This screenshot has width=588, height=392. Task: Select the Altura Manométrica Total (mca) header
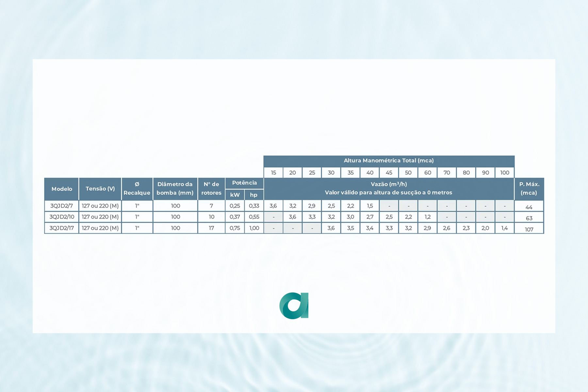(x=389, y=161)
